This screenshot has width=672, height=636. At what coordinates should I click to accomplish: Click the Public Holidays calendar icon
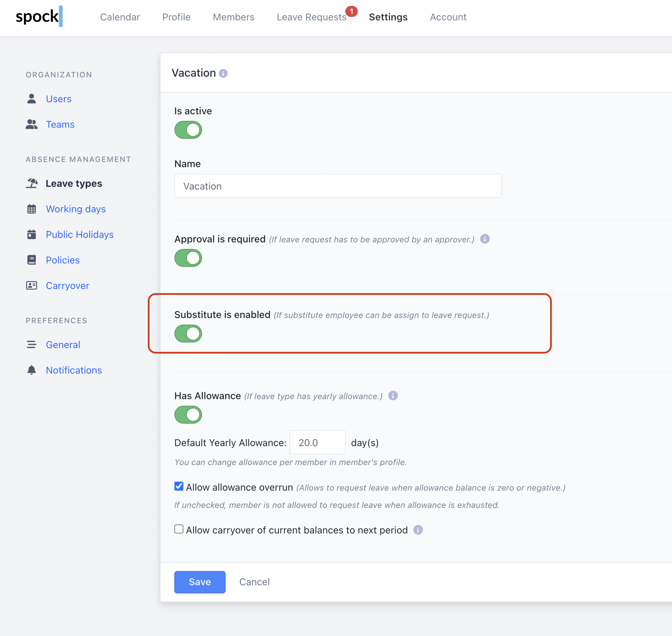pos(31,234)
